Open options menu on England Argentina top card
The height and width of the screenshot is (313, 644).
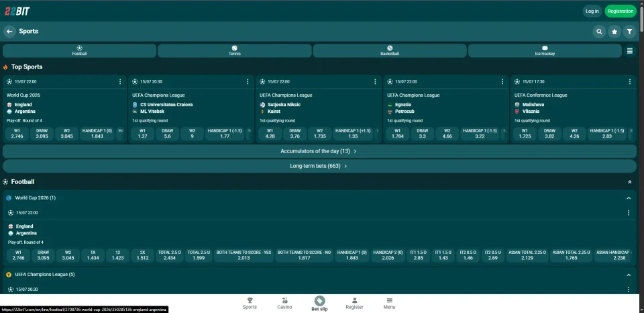pos(120,82)
